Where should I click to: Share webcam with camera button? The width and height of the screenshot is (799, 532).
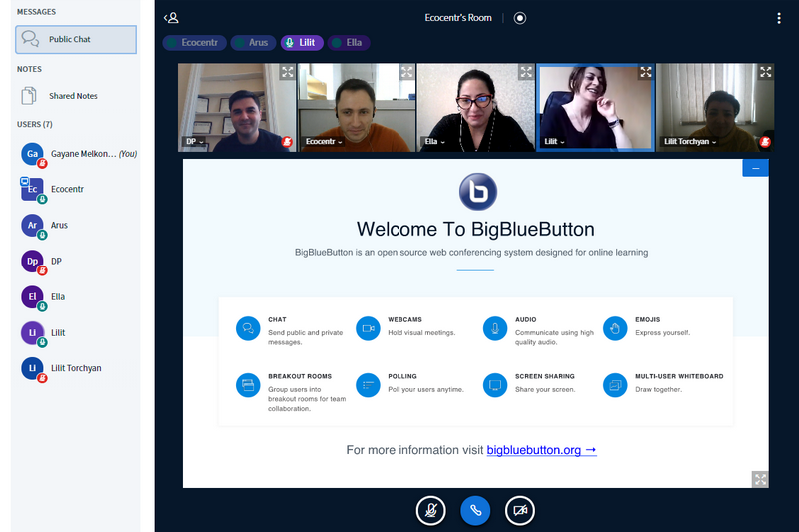click(x=520, y=510)
